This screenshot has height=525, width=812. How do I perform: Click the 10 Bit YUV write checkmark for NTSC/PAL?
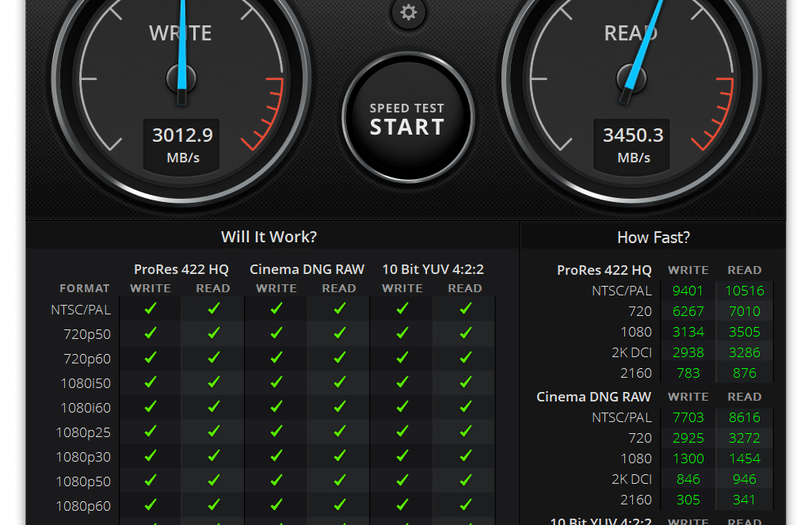402,309
